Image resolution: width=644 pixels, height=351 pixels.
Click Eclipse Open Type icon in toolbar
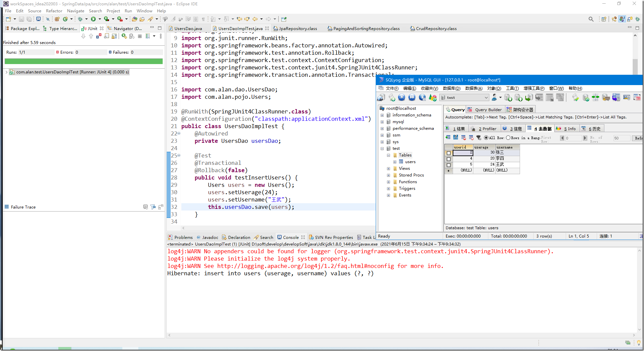135,19
